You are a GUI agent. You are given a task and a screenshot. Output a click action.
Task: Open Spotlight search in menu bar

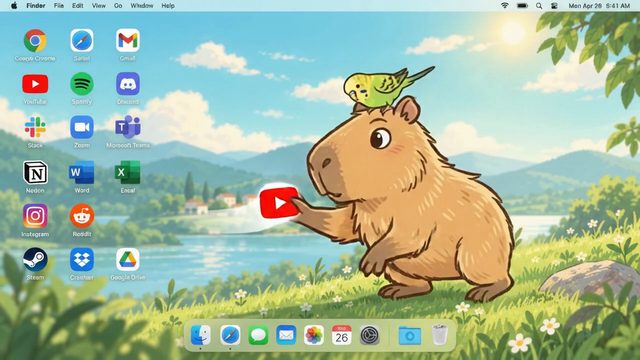click(539, 6)
